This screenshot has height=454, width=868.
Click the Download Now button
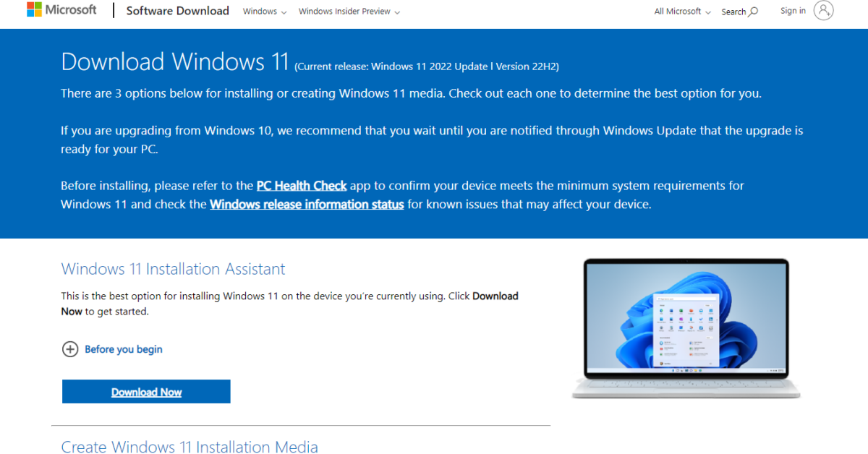(x=146, y=391)
